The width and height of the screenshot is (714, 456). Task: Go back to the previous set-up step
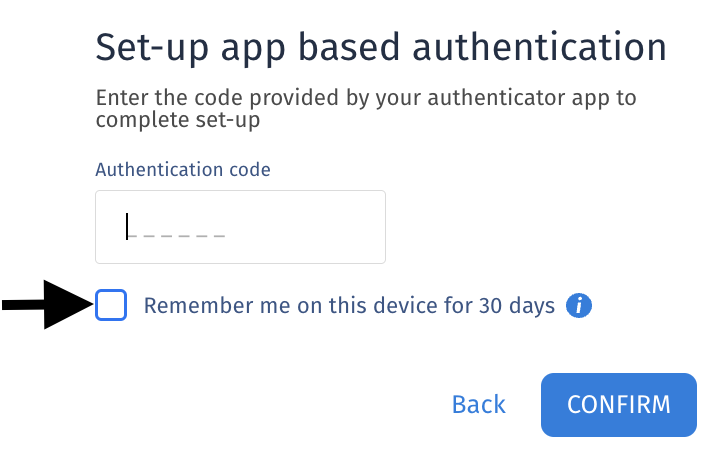[478, 405]
